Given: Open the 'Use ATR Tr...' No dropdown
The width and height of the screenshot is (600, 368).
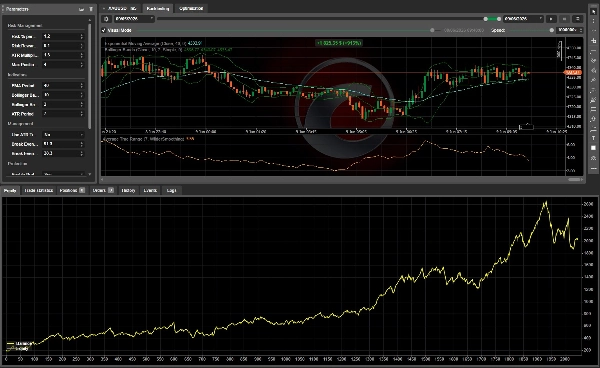Looking at the screenshot, I should [63, 135].
